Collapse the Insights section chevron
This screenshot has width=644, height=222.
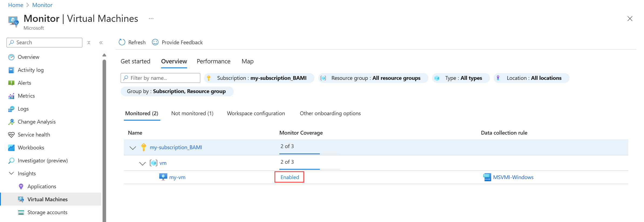coord(11,173)
